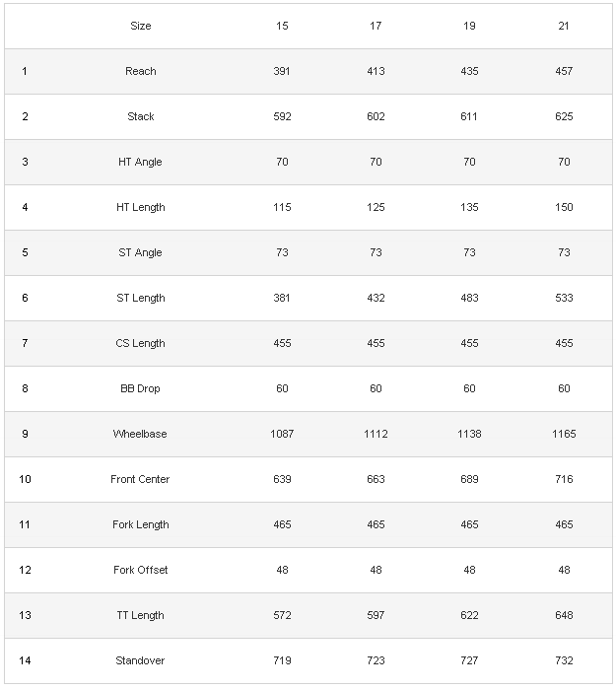This screenshot has width=616, height=689.
Task: Select the HT Angle row label
Action: pos(141,162)
